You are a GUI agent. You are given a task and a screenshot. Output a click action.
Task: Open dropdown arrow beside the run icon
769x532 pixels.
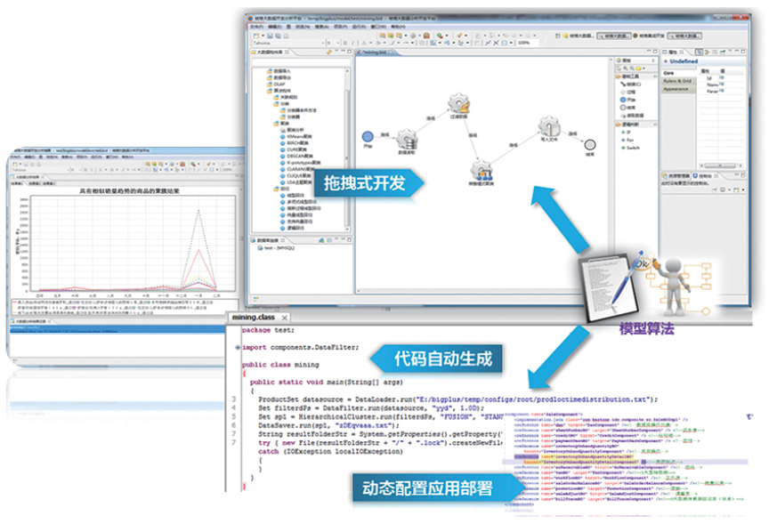click(446, 36)
